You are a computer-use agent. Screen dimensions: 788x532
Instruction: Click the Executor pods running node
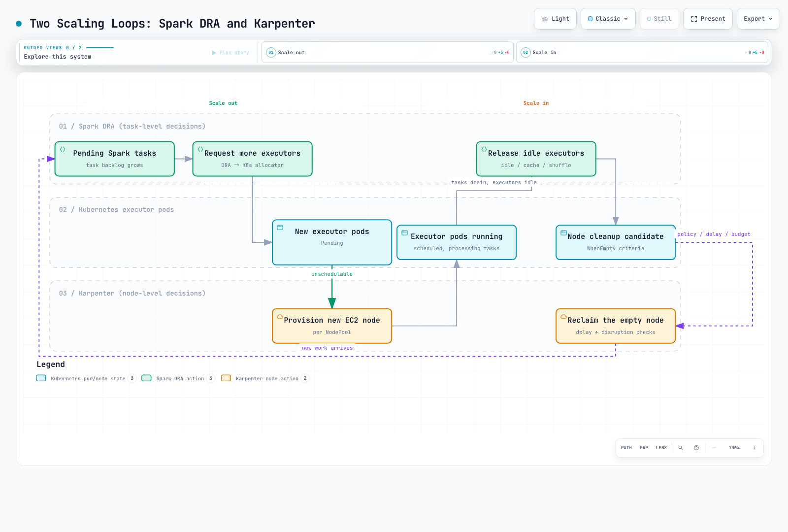(x=457, y=242)
